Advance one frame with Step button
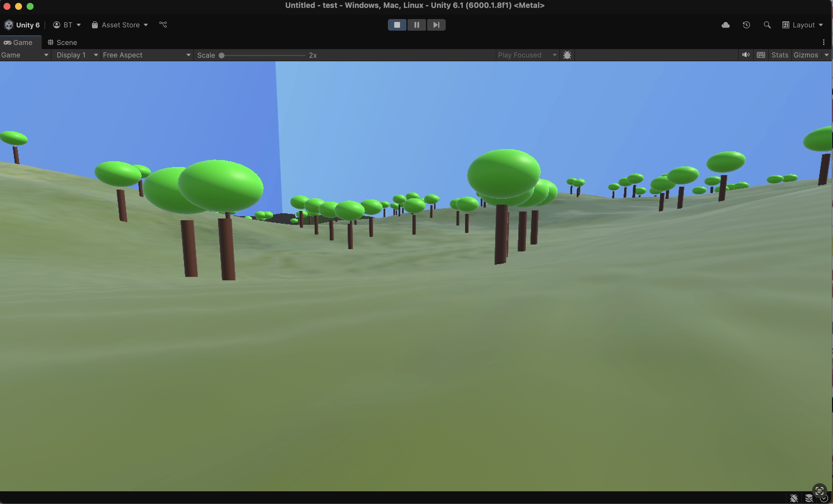 click(436, 25)
